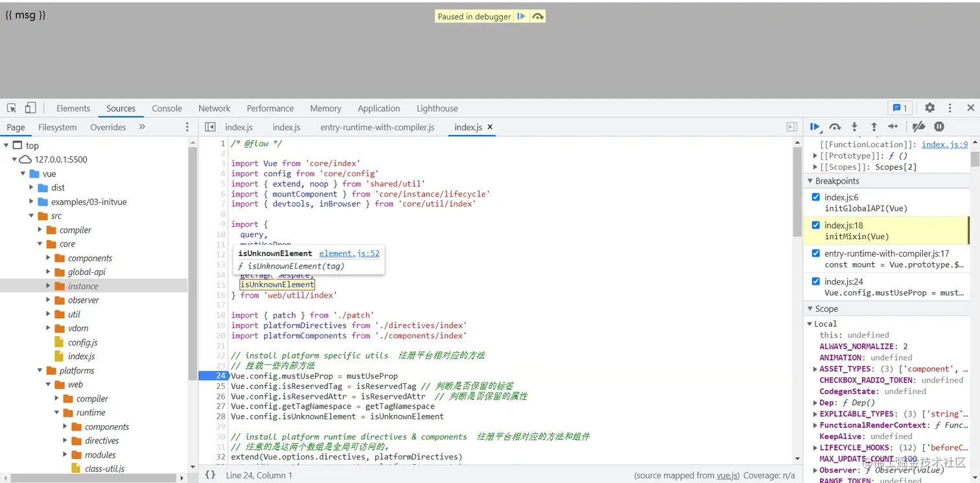Jump to the initMixin(Vue) breakpoint line
The width and height of the screenshot is (980, 483).
tap(857, 237)
